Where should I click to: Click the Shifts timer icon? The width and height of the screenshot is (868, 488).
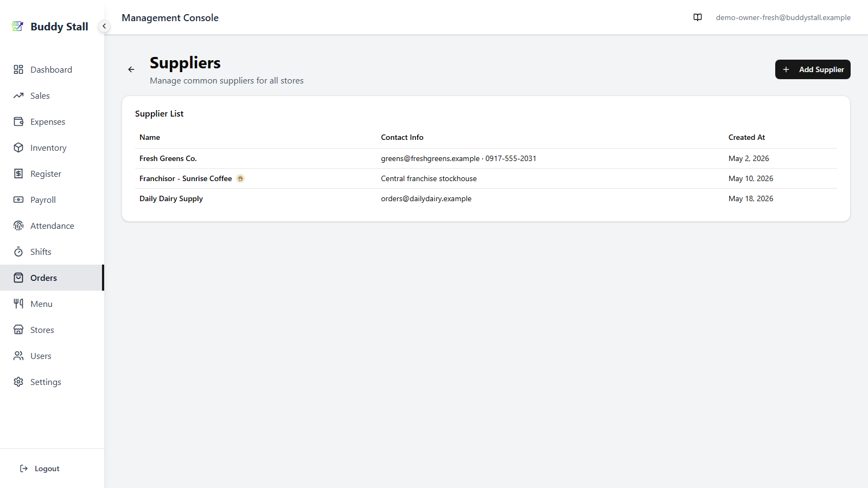pos(18,252)
